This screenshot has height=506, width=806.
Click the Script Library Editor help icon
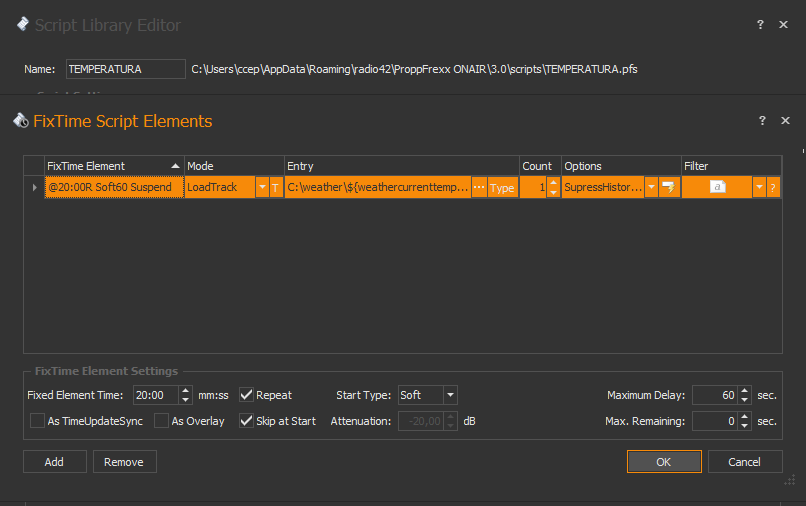click(x=762, y=25)
